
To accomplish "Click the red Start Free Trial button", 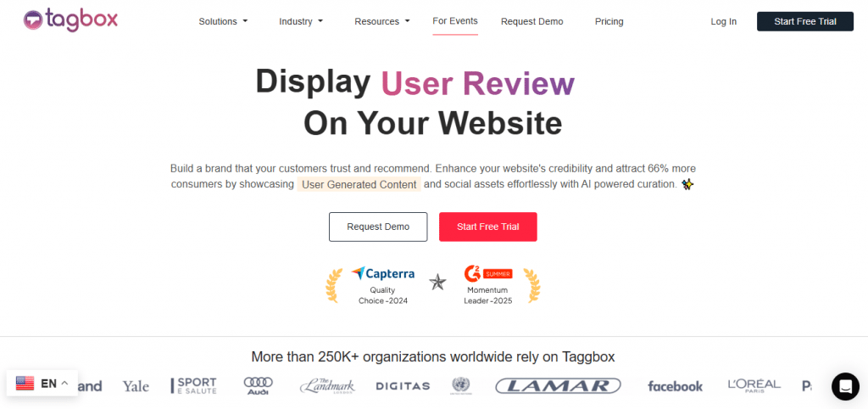I will (487, 227).
